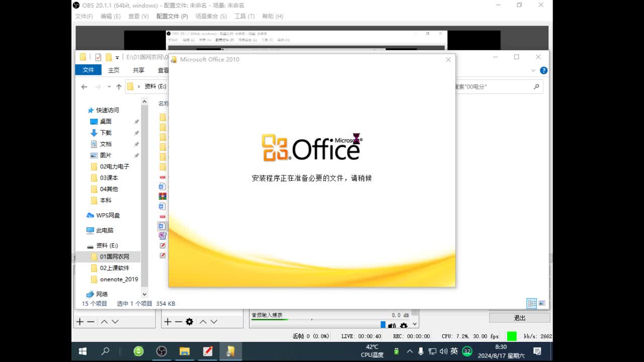
Task: Select 此电脑 in navigation pane
Action: coord(105,230)
